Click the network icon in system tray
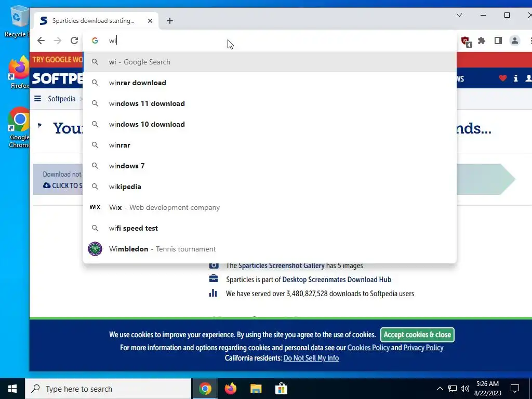This screenshot has height=399, width=532. (x=453, y=389)
